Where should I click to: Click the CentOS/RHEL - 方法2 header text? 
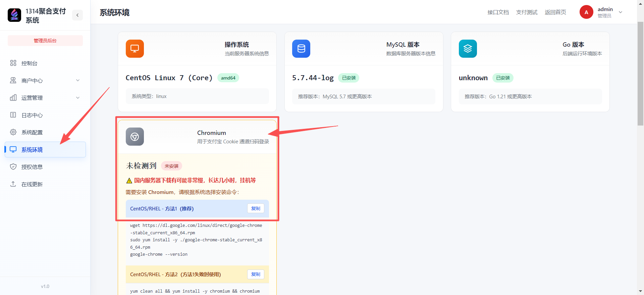(175, 275)
